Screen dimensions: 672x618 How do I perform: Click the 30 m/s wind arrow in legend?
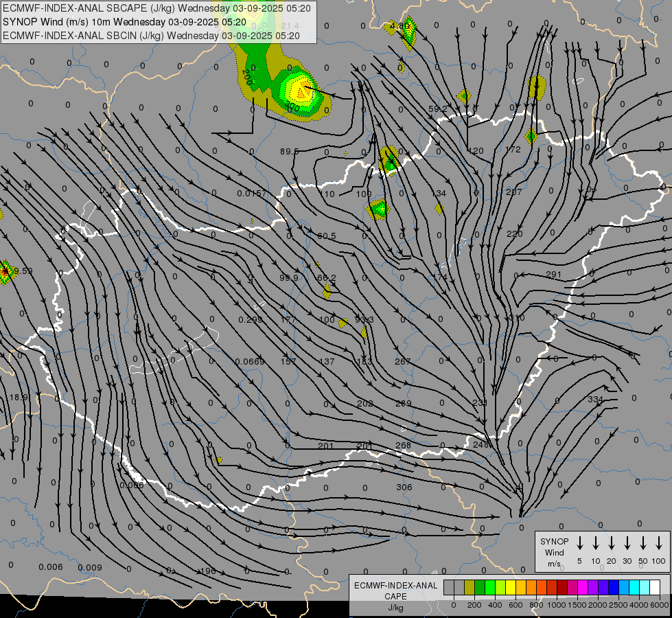coord(627,543)
